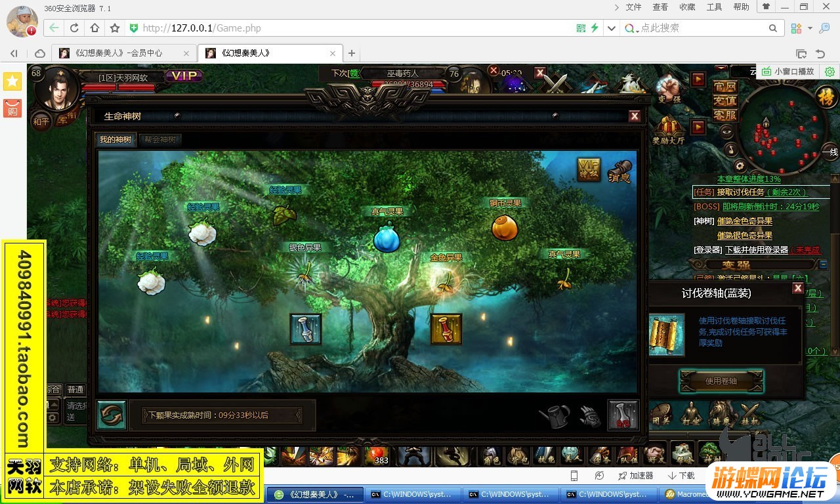Expand the arrow button next to 变强 icon
Screen dimensions: 840x504
click(x=698, y=79)
